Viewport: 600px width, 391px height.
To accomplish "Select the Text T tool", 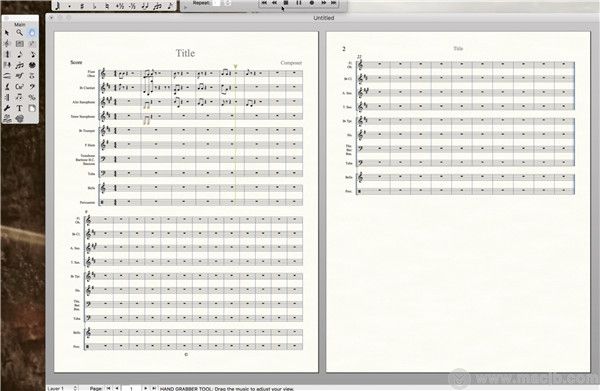I will point(20,108).
